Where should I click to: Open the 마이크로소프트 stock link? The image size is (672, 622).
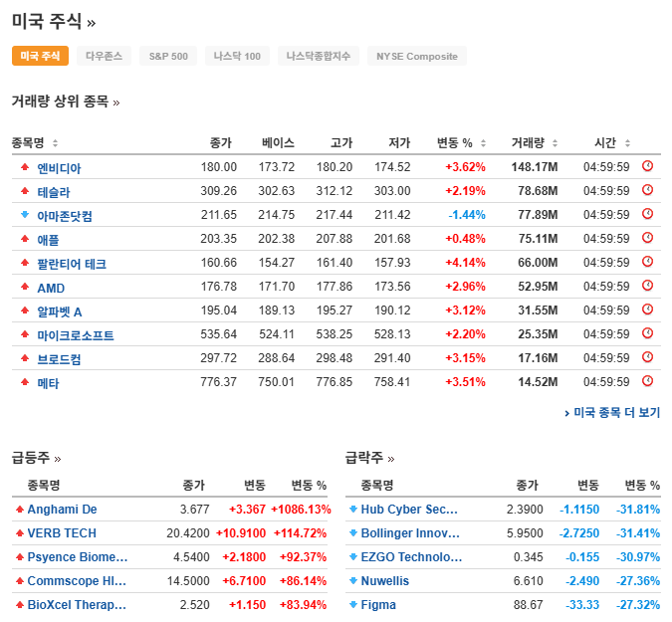point(76,335)
